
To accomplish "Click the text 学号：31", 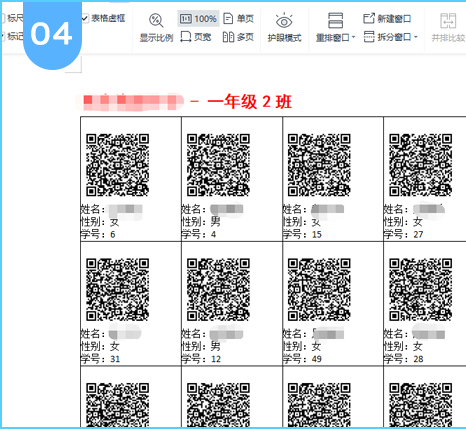I will point(100,359).
